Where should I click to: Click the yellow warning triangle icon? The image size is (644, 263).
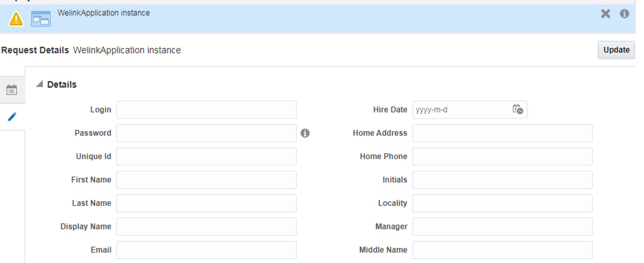[x=16, y=19]
